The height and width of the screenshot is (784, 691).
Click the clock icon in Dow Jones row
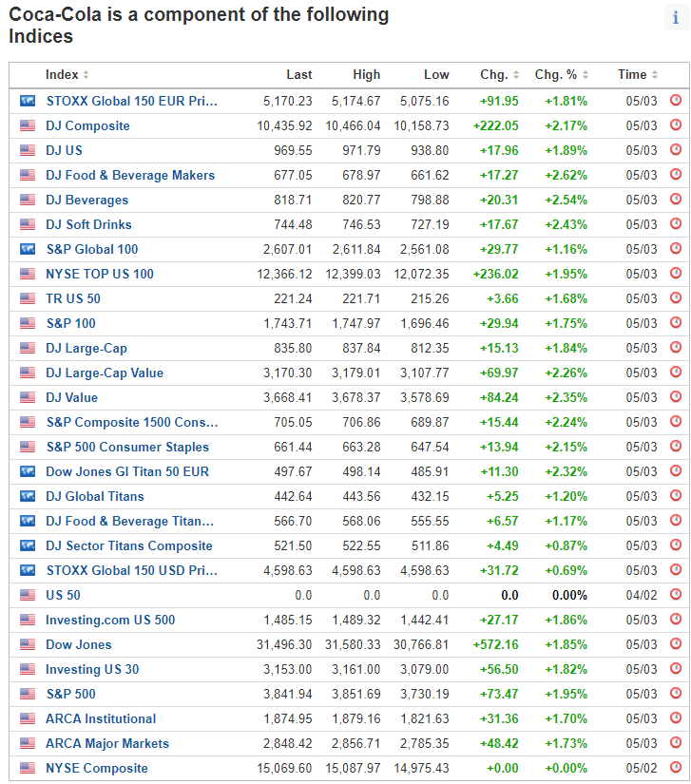(x=676, y=644)
